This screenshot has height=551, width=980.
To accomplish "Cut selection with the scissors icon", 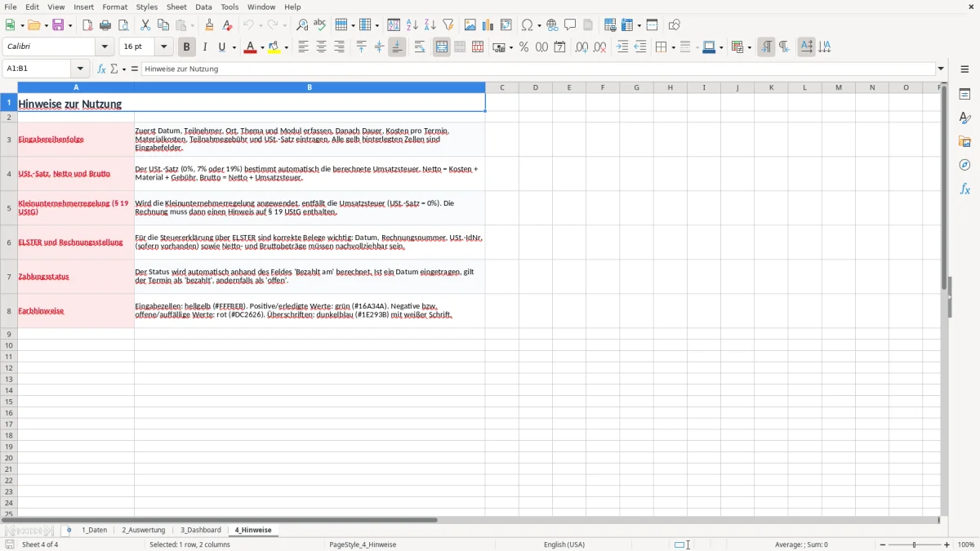I will tap(145, 25).
